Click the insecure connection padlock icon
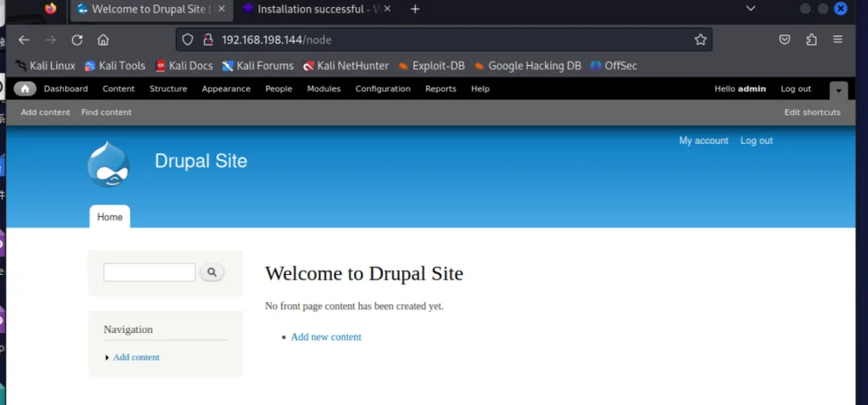The width and height of the screenshot is (868, 405). point(207,40)
